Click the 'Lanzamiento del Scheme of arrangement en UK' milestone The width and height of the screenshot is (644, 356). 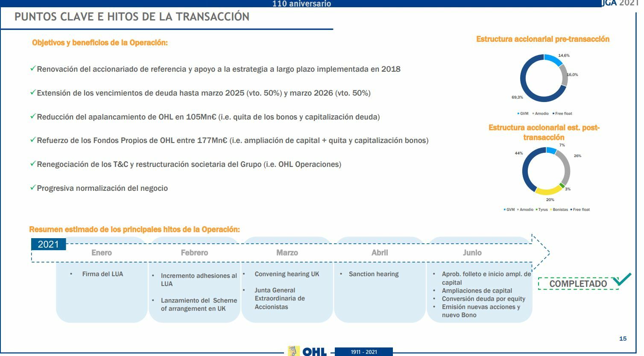tap(199, 304)
